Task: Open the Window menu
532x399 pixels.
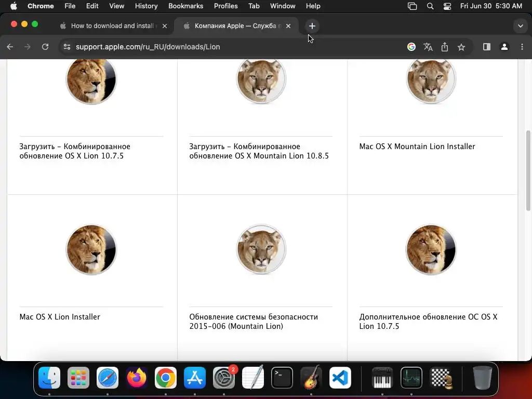Action: (283, 6)
